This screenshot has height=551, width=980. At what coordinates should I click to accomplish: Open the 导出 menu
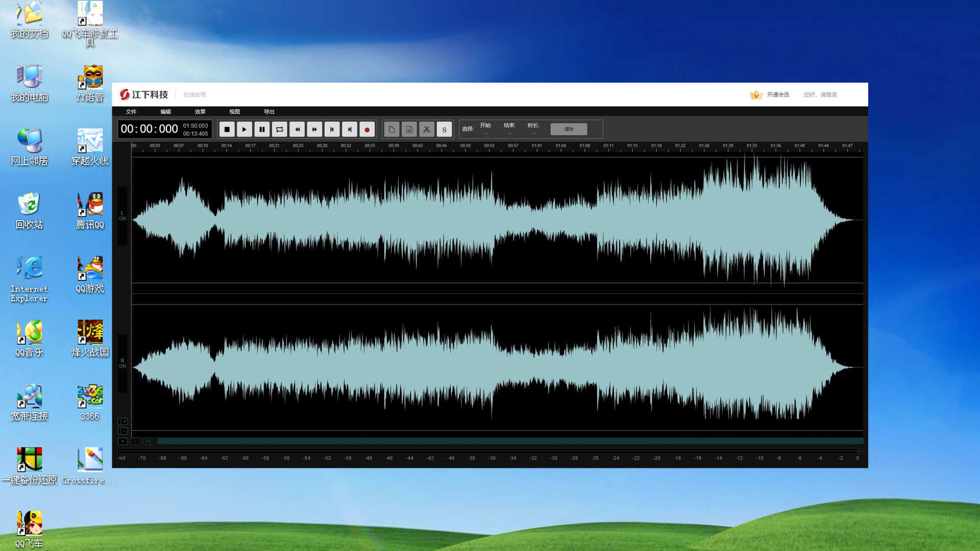(x=269, y=112)
